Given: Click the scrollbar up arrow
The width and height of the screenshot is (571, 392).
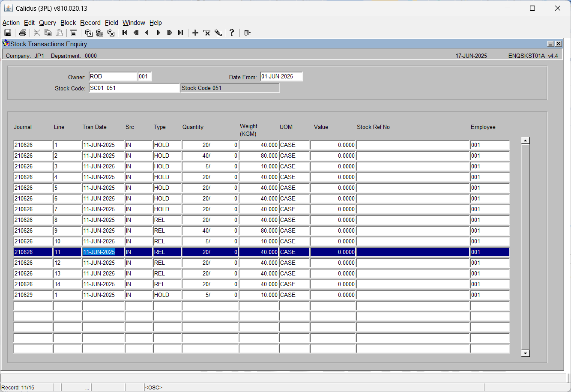Looking at the screenshot, I should tap(525, 141).
